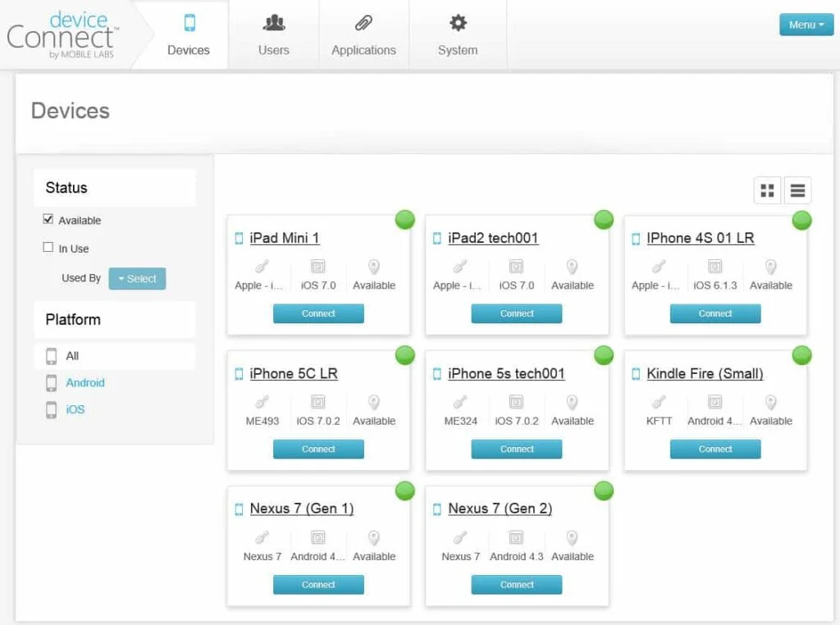Click green status dot on iPhone 5C LR
The width and height of the screenshot is (840, 625).
405,355
